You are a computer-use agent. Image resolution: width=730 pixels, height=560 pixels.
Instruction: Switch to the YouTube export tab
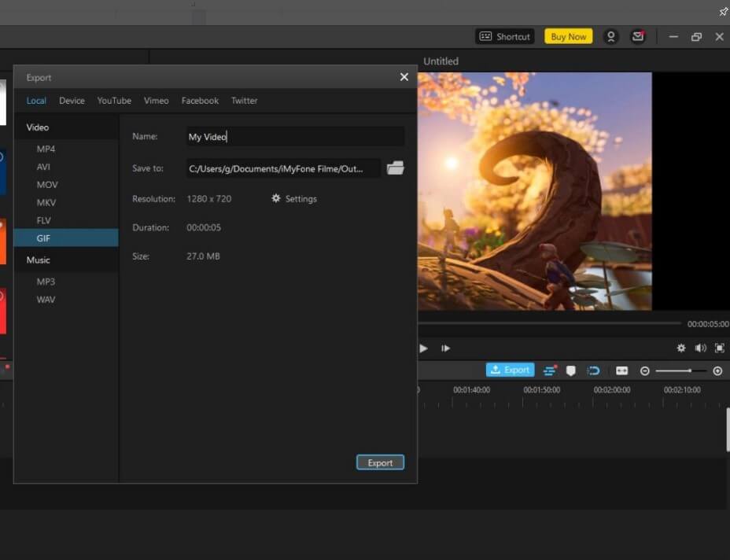tap(114, 101)
